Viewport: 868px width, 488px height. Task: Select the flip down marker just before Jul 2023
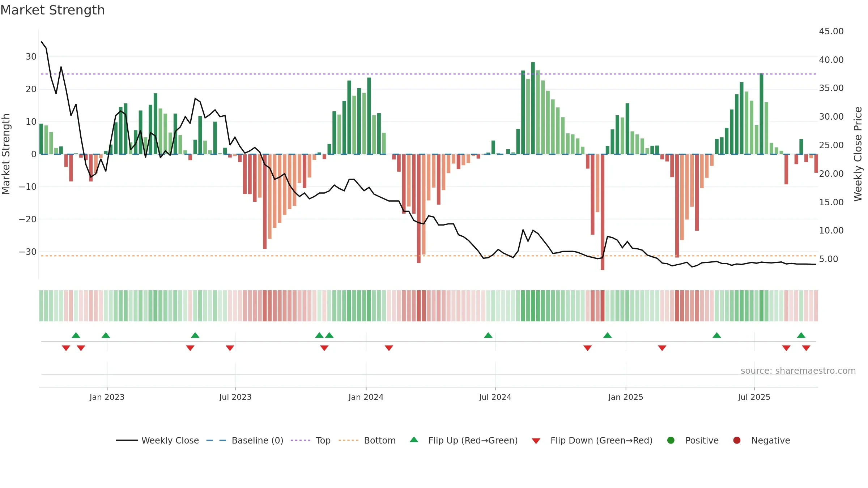click(x=230, y=348)
